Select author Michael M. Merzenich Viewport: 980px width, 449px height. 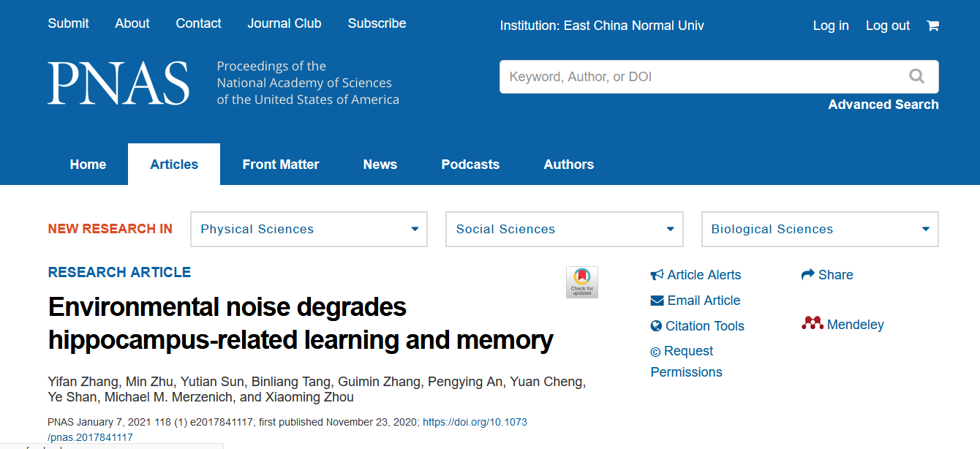170,397
